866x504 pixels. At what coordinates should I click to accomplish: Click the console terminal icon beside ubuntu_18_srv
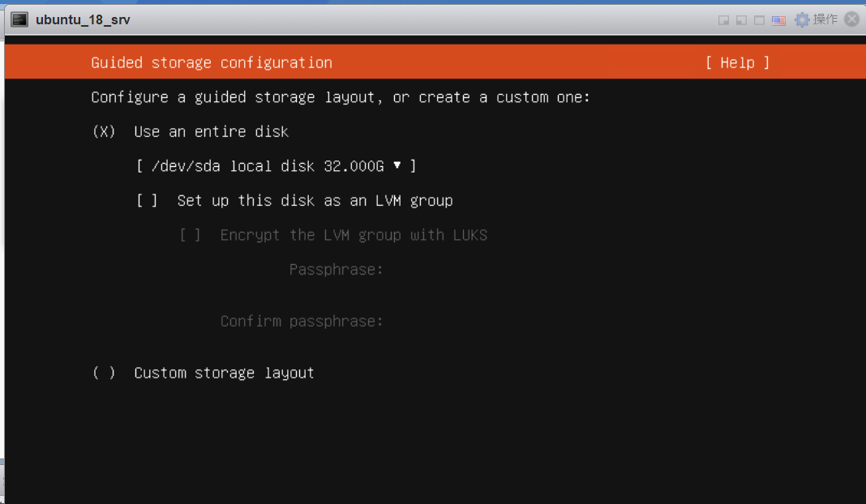(19, 19)
